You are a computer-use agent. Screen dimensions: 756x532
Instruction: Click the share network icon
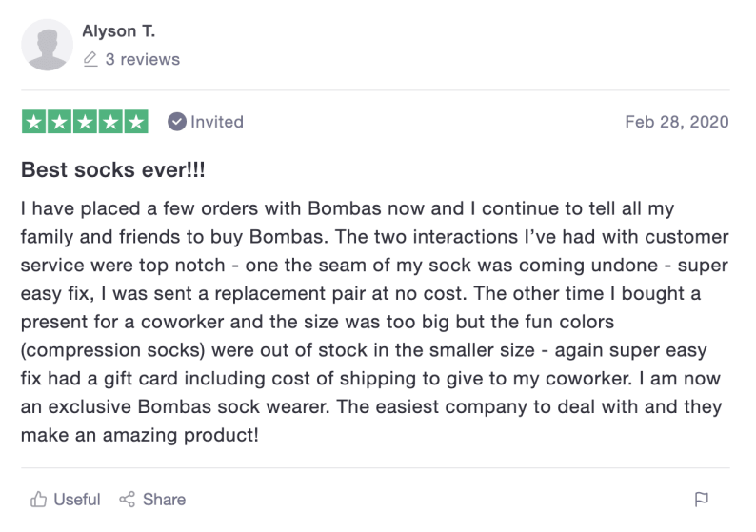[x=127, y=500]
